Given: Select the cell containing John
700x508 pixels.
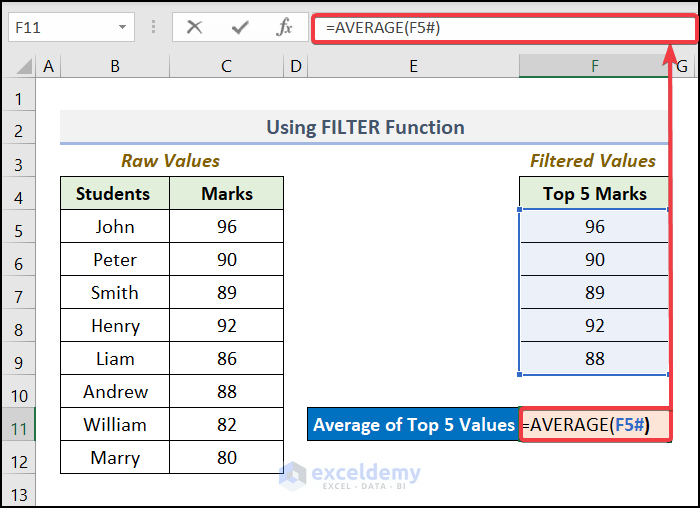Looking at the screenshot, I should (x=115, y=227).
